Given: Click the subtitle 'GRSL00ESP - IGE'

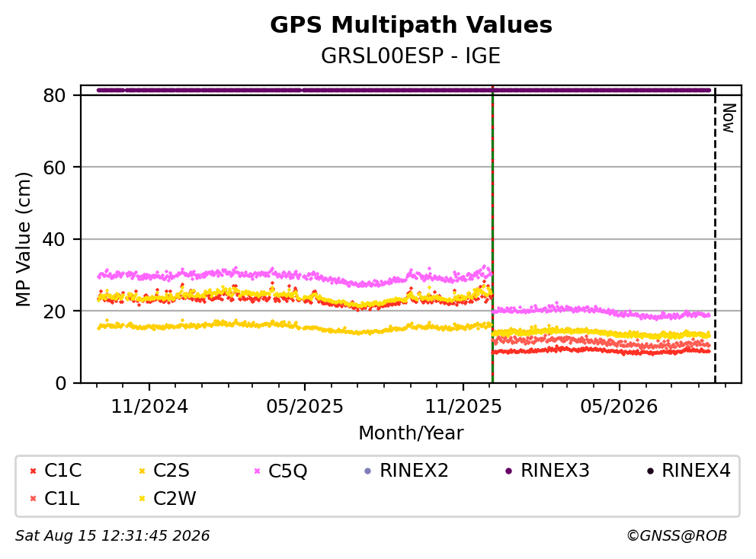Looking at the screenshot, I should (411, 56).
